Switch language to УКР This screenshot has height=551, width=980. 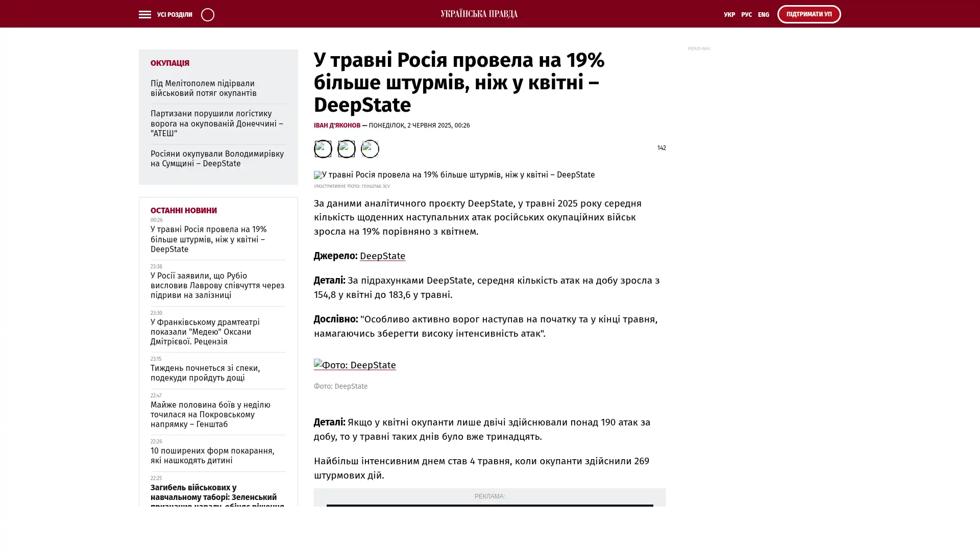(729, 15)
